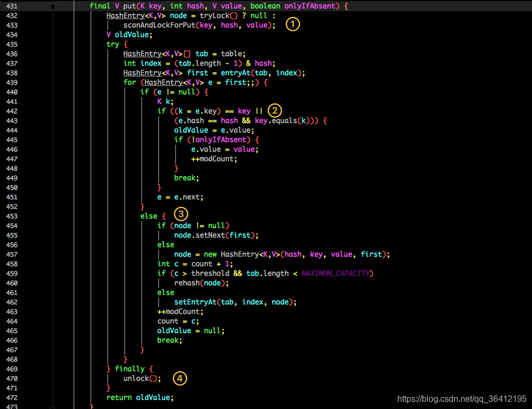The image size is (532, 409).
Task: Click the 'break;' statement on line 466
Action: tap(170, 341)
